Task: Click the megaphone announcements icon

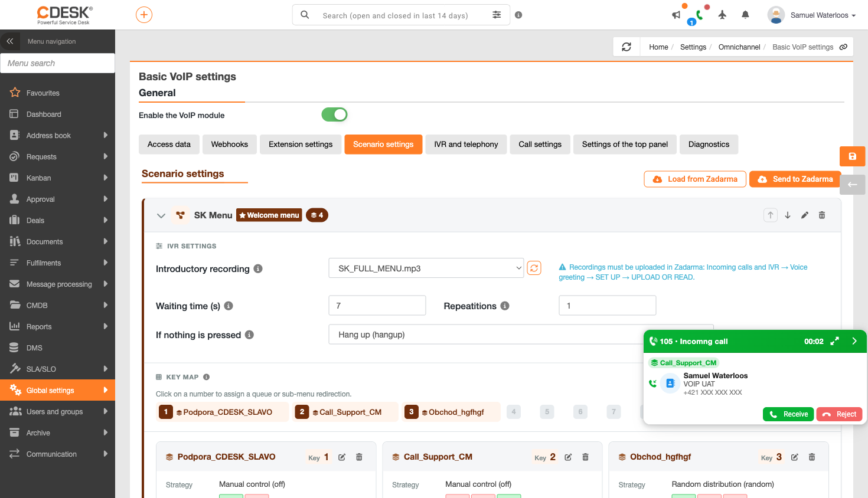Action: (x=676, y=15)
